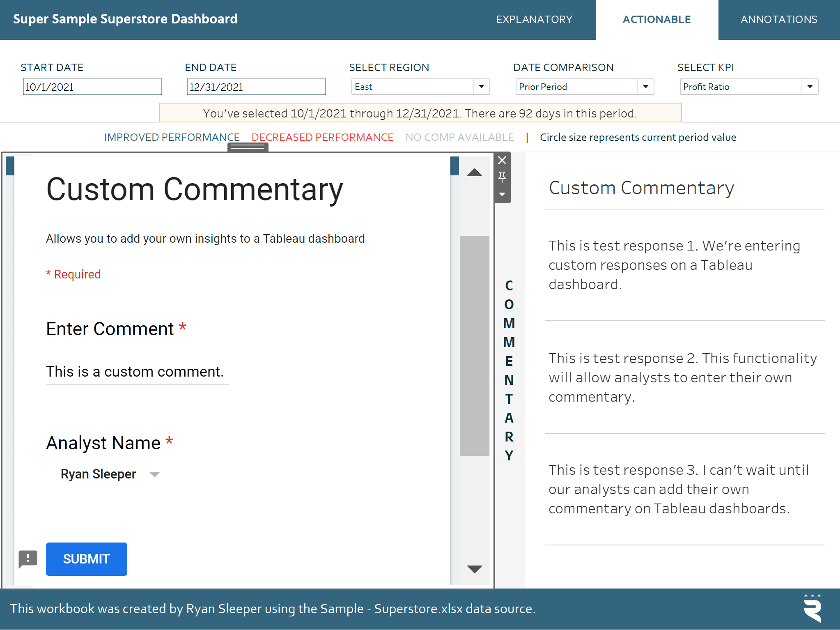Click the Enter Comment text field
This screenshot has width=840, height=630.
[x=137, y=372]
